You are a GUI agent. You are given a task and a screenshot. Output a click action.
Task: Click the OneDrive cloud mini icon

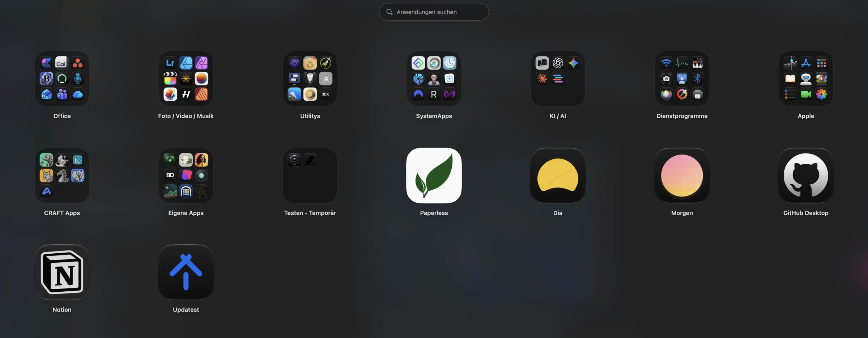[78, 94]
